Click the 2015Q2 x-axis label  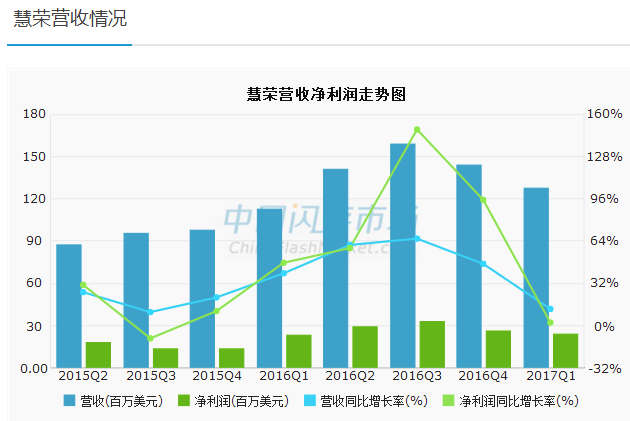(83, 376)
